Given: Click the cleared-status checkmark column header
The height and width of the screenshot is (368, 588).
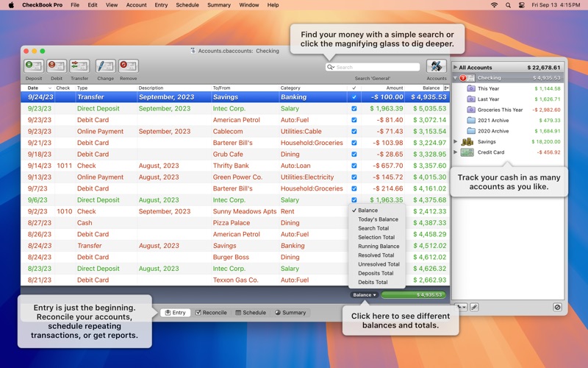Looking at the screenshot, I should click(x=354, y=88).
